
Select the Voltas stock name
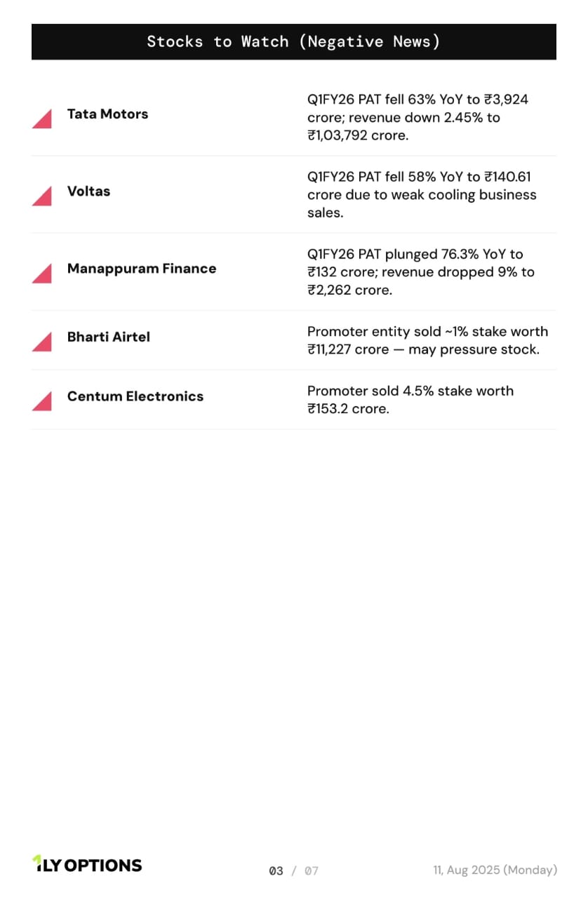click(88, 192)
